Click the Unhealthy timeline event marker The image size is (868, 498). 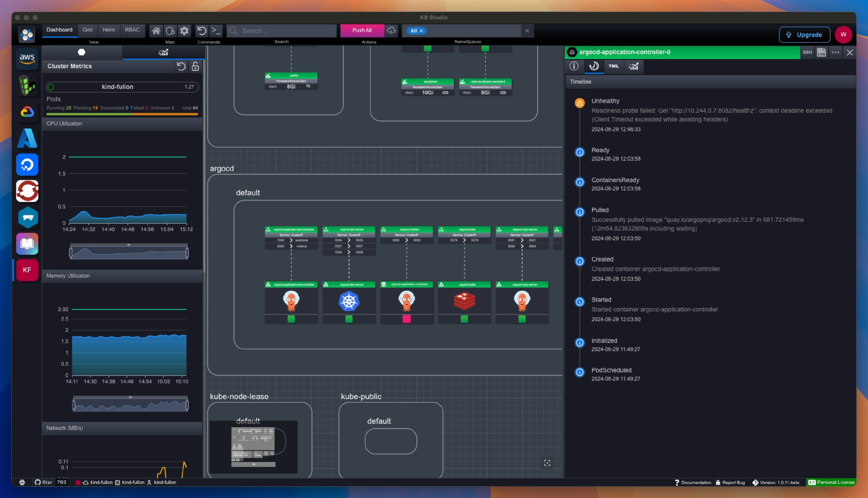point(580,103)
